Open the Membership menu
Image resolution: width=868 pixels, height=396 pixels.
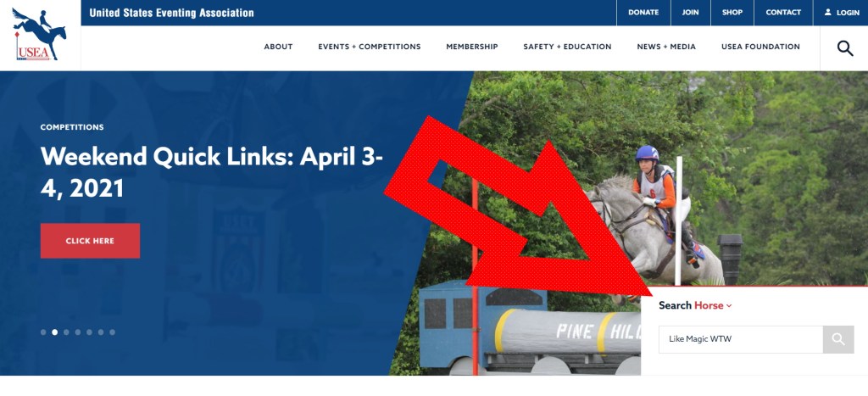(x=471, y=47)
